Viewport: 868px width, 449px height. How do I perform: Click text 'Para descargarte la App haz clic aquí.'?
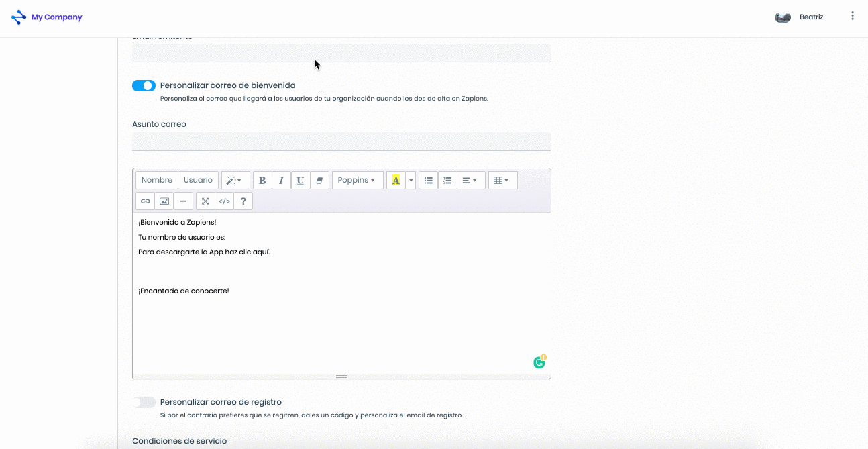click(x=204, y=252)
